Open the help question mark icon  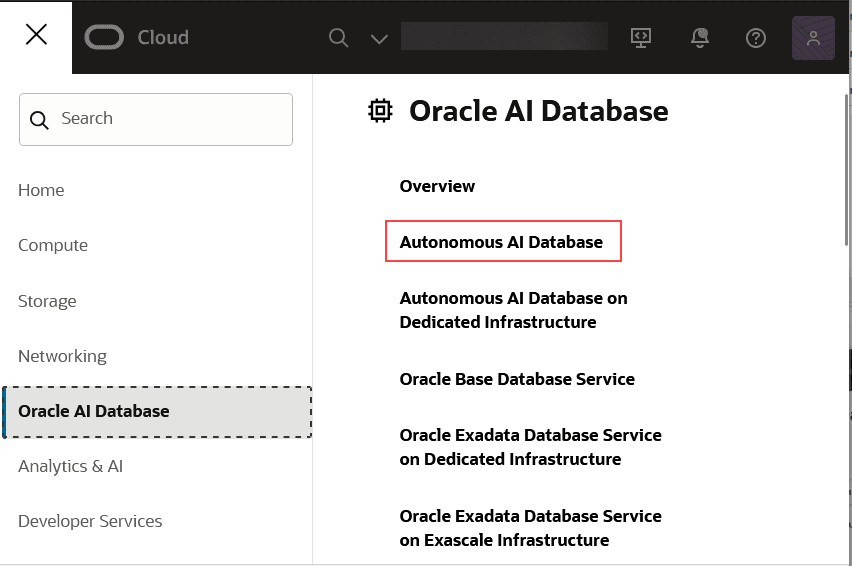click(756, 38)
